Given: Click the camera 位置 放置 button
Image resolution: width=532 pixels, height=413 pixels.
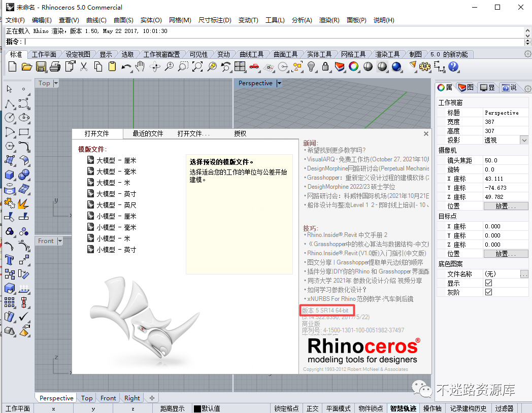Looking at the screenshot, I should [x=506, y=206].
